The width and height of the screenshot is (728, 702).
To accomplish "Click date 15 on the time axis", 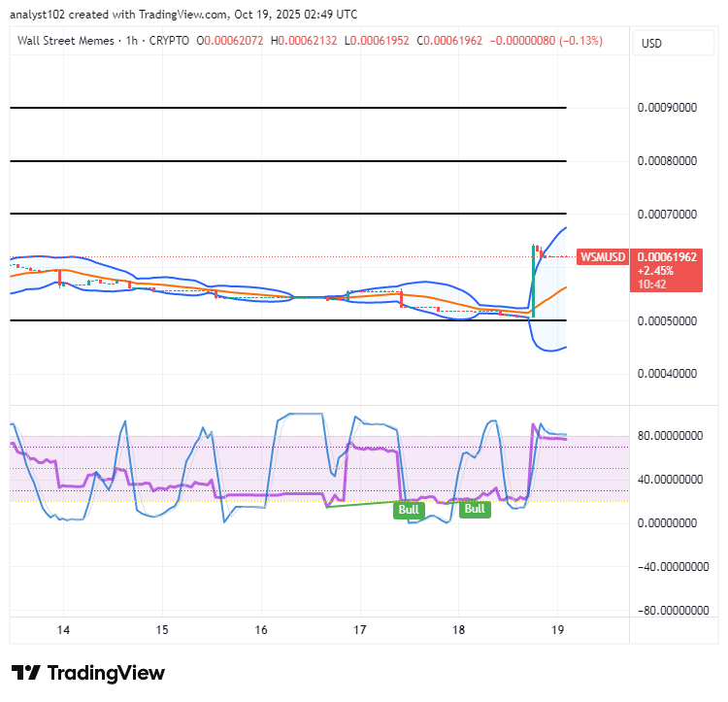I will (161, 630).
